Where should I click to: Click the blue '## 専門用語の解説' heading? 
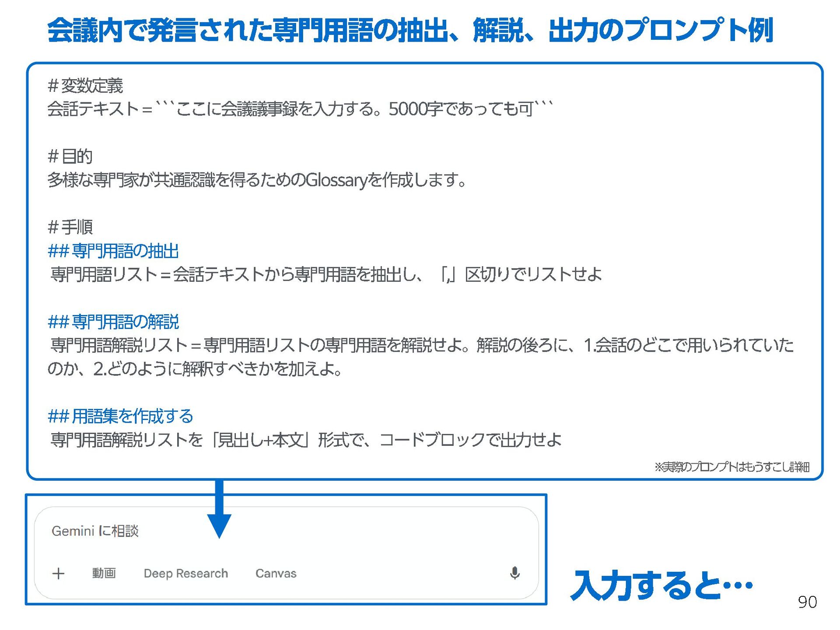coord(113,322)
